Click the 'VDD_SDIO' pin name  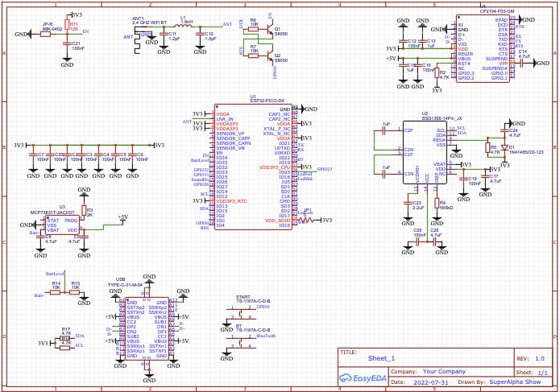(x=277, y=221)
